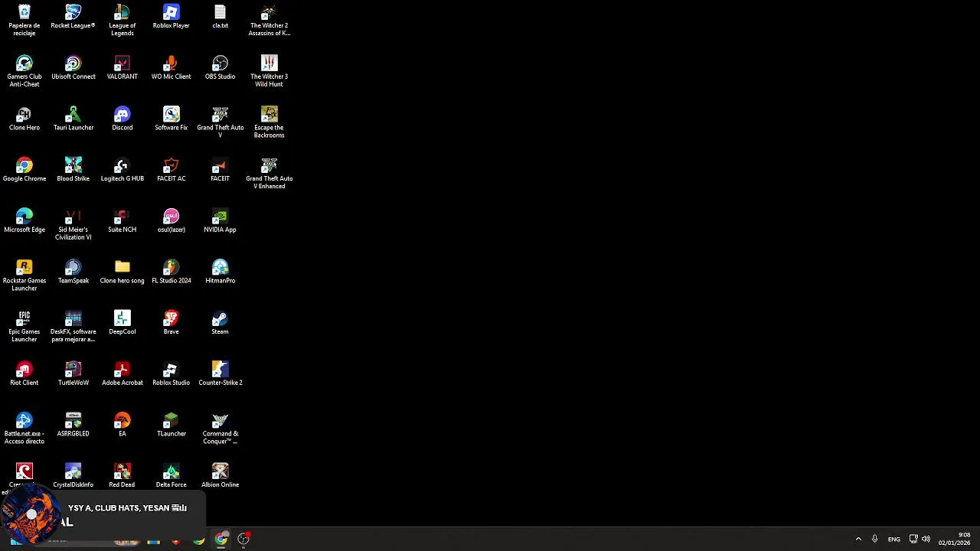The width and height of the screenshot is (980, 551).
Task: Open the FL Studio 2024 shortcut
Action: (x=171, y=272)
